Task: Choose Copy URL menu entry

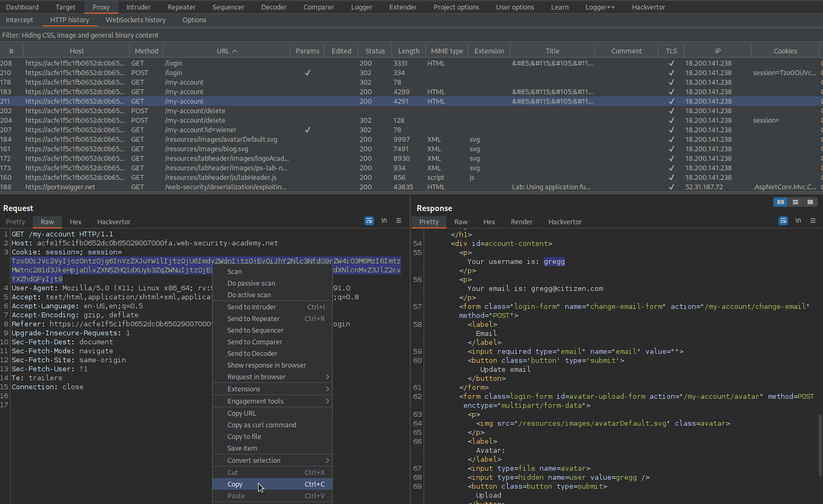Action: coord(272,414)
